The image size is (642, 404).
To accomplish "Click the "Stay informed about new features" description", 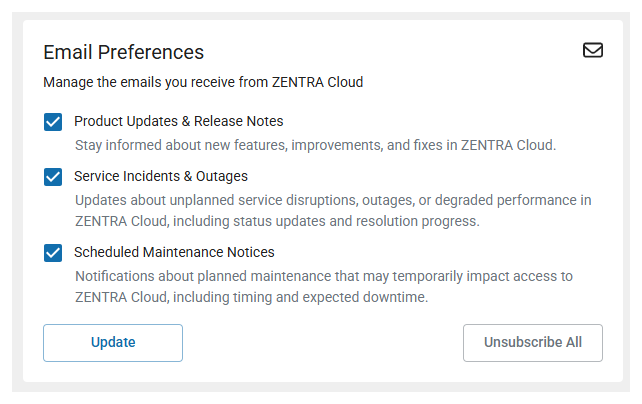I will point(315,145).
